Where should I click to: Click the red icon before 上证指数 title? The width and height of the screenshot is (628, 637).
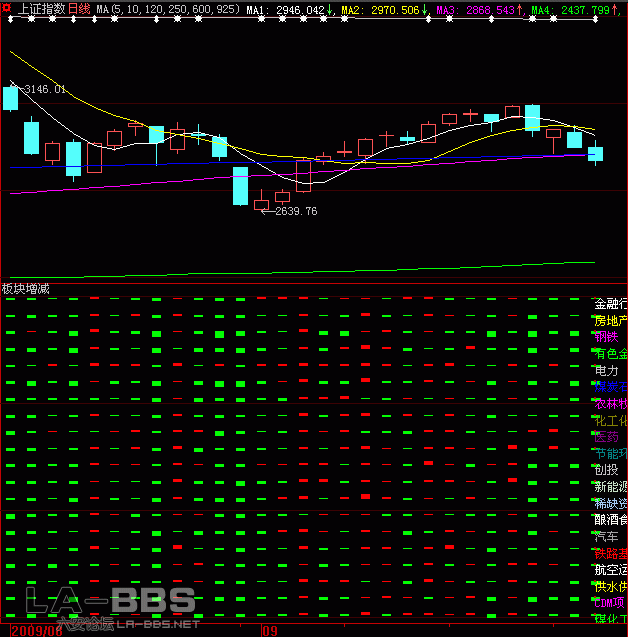[x=7, y=9]
